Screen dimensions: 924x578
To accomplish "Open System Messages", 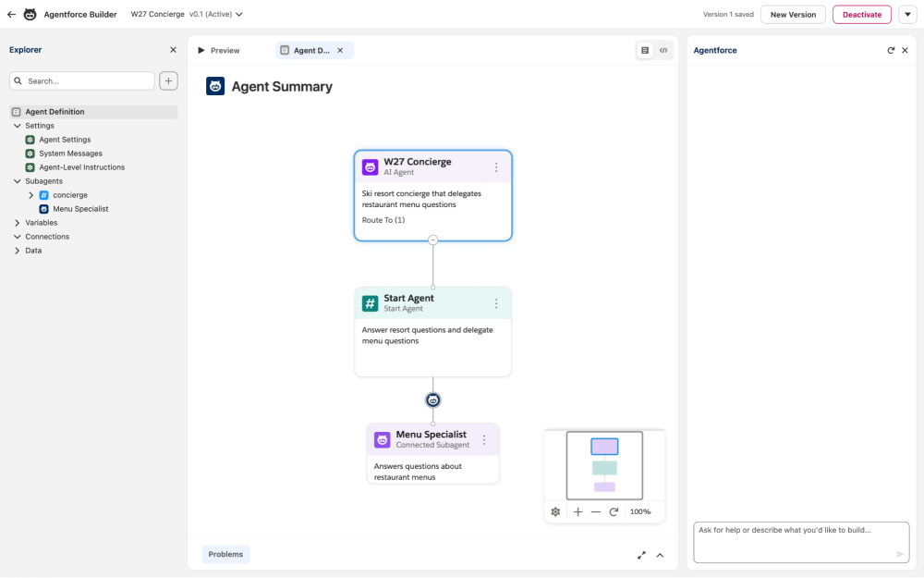I will 70,154.
